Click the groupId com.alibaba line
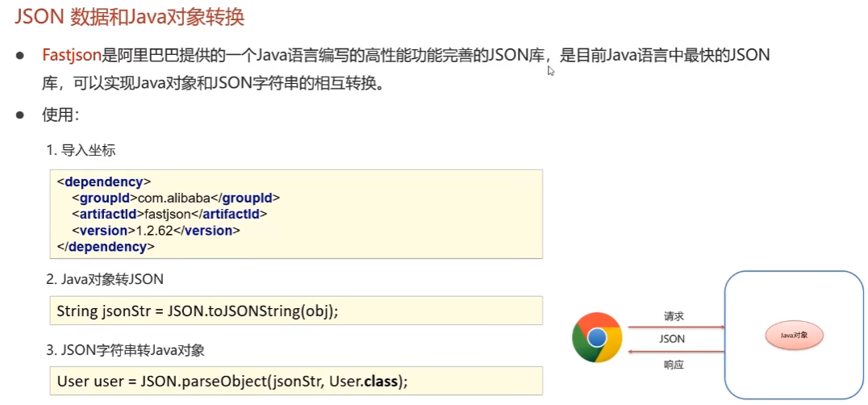This screenshot has height=405, width=868. click(x=176, y=198)
